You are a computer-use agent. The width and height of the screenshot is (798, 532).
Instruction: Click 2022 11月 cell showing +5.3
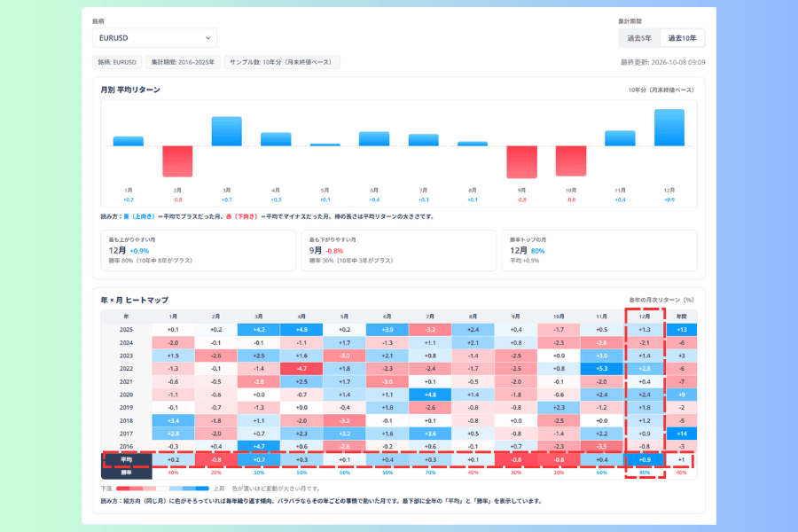coord(601,369)
